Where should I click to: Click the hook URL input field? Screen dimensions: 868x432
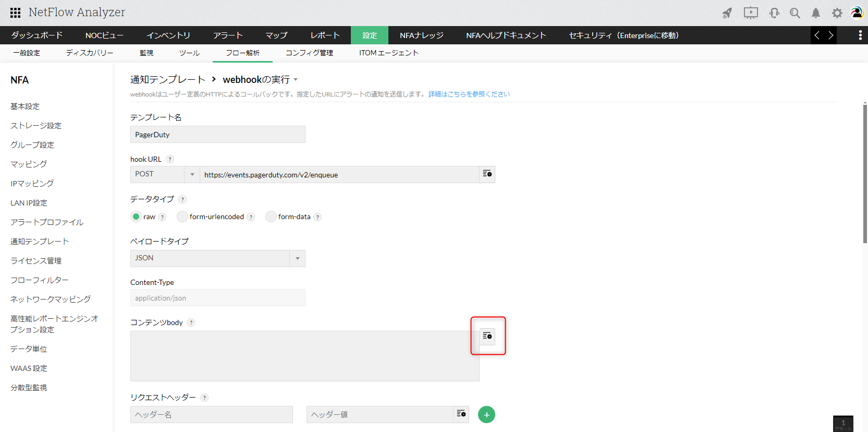tap(339, 175)
